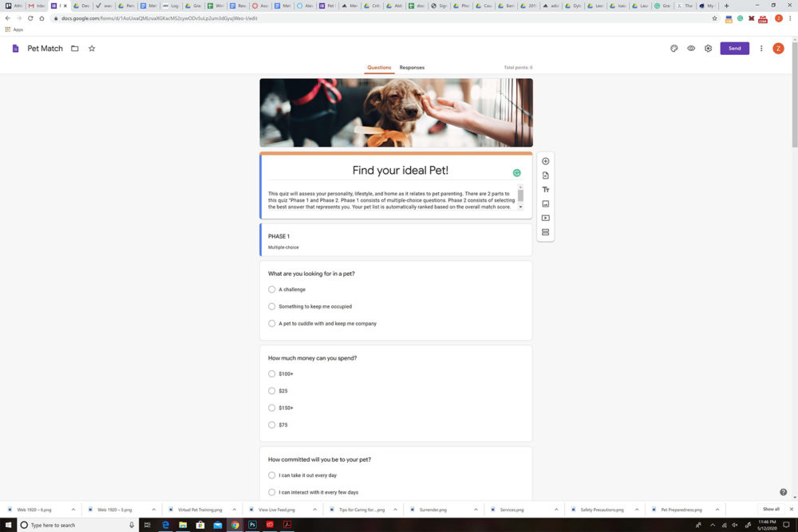Image resolution: width=798 pixels, height=532 pixels.
Task: Expand options for Pet Preparedness.png download
Action: 717,509
